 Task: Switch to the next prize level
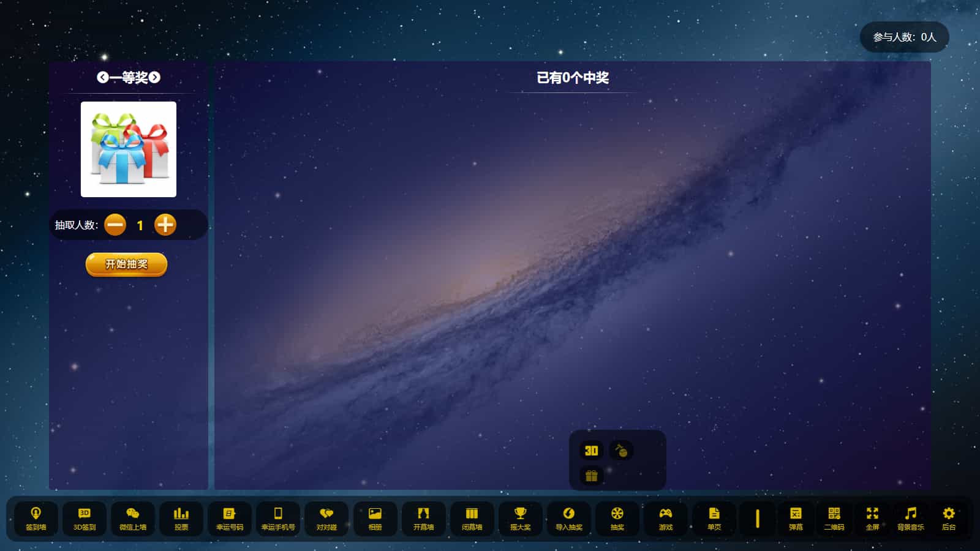tap(155, 77)
